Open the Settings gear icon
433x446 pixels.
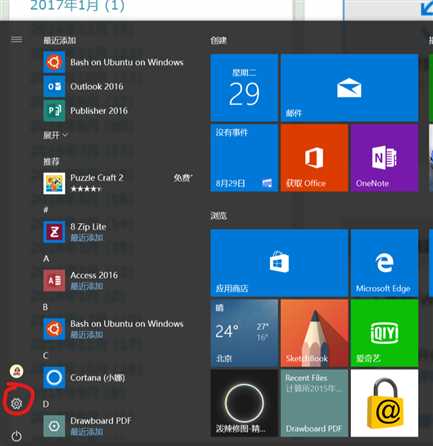[16, 404]
